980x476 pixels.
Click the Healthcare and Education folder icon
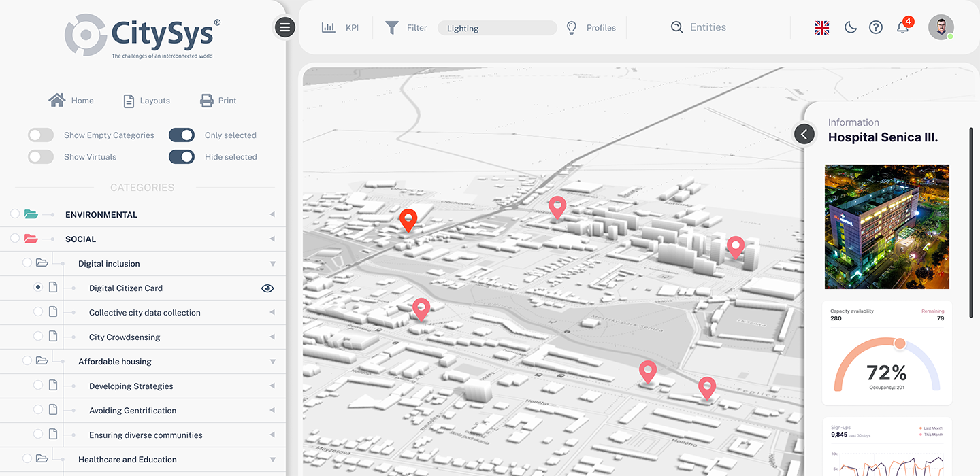tap(42, 459)
